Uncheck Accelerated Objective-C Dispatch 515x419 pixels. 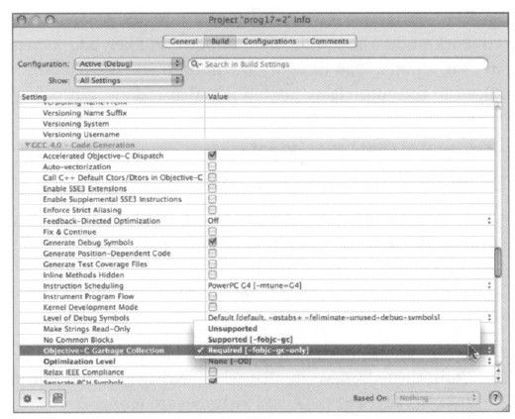[212, 155]
